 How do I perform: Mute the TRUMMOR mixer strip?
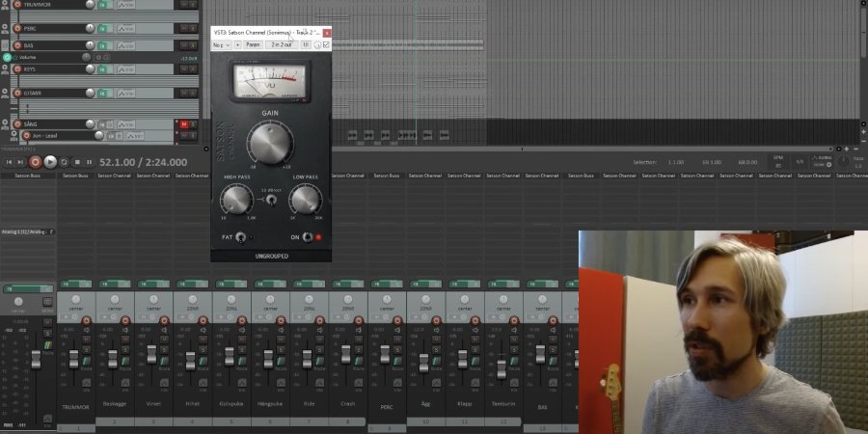pyautogui.click(x=87, y=339)
